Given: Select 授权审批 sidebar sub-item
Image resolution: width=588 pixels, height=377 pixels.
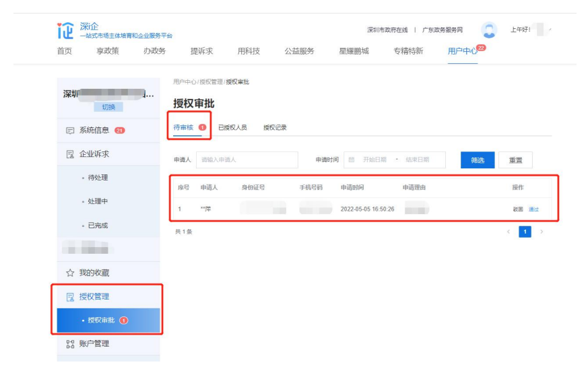Looking at the screenshot, I should pos(108,320).
